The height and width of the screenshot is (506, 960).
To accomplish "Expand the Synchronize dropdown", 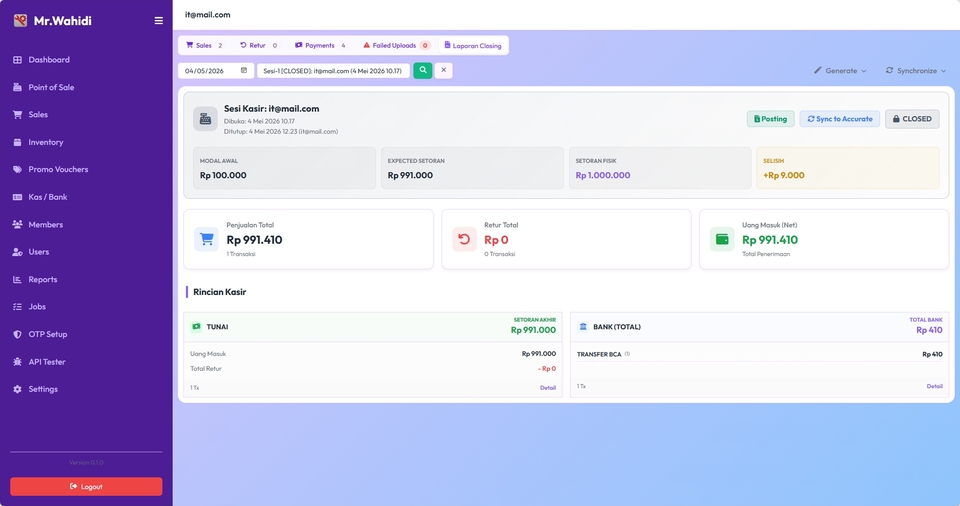I will pyautogui.click(x=916, y=70).
